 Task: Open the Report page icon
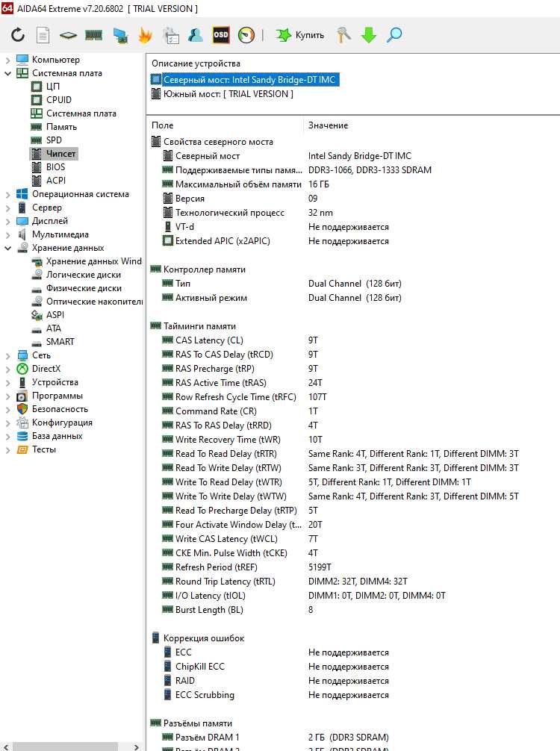(43, 35)
